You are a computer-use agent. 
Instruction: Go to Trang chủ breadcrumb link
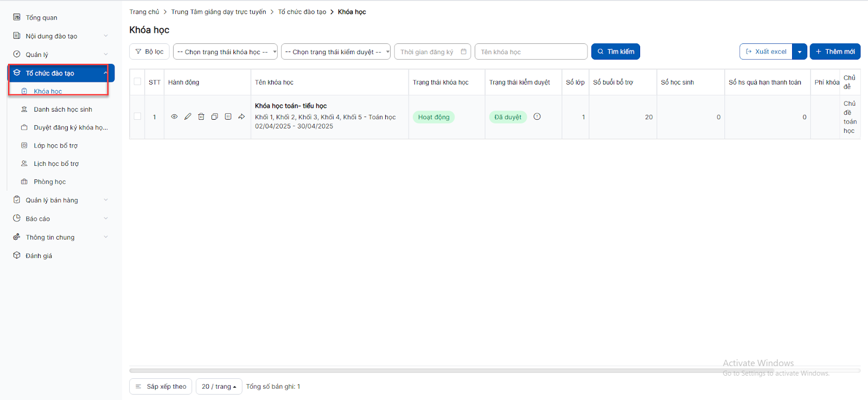point(144,11)
